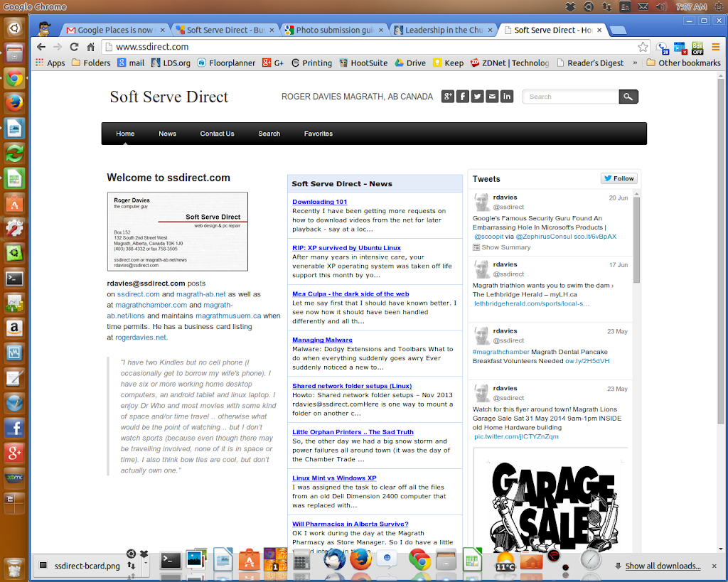Follow rdavies on Twitter
The image size is (728, 582).
click(x=619, y=178)
